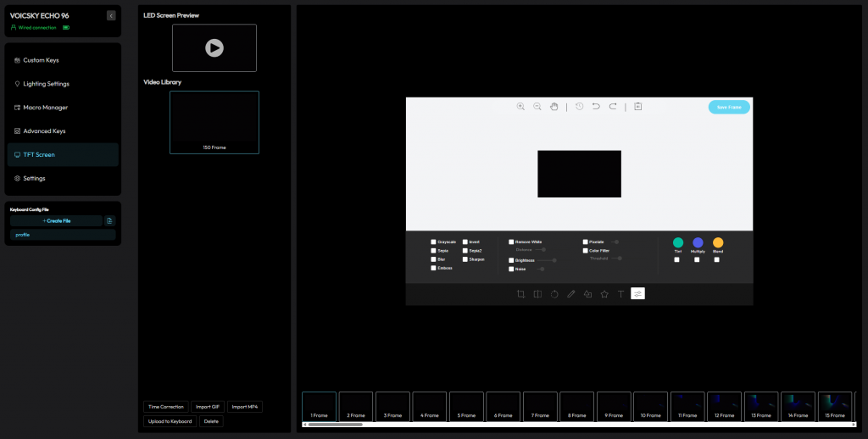The width and height of the screenshot is (868, 439).
Task: Enable the Sepia2 filter
Action: tap(465, 251)
